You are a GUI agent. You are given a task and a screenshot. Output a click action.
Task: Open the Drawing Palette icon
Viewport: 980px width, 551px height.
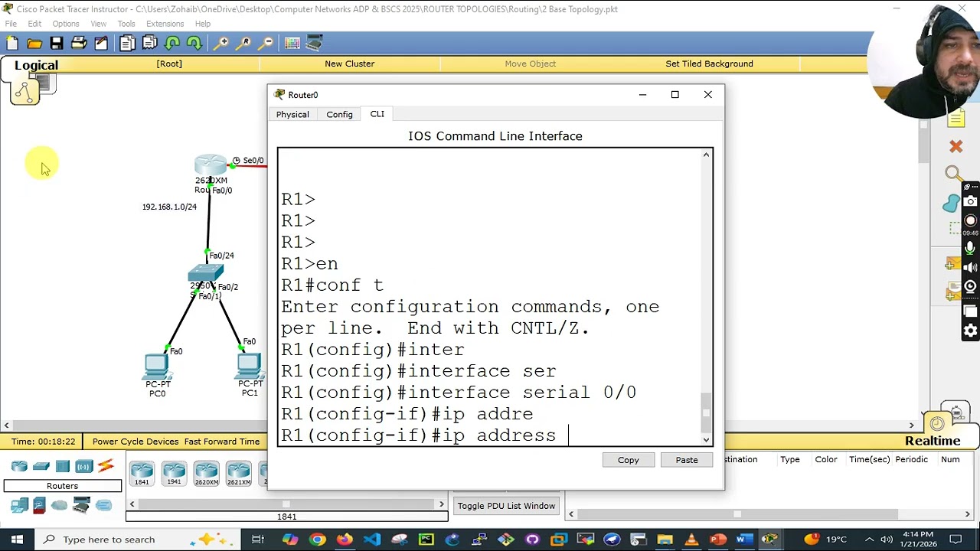click(292, 44)
